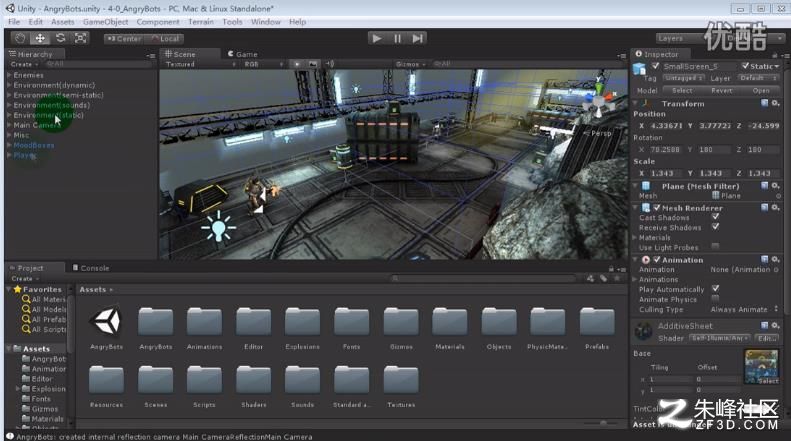
Task: Click the Step frame button
Action: click(417, 38)
